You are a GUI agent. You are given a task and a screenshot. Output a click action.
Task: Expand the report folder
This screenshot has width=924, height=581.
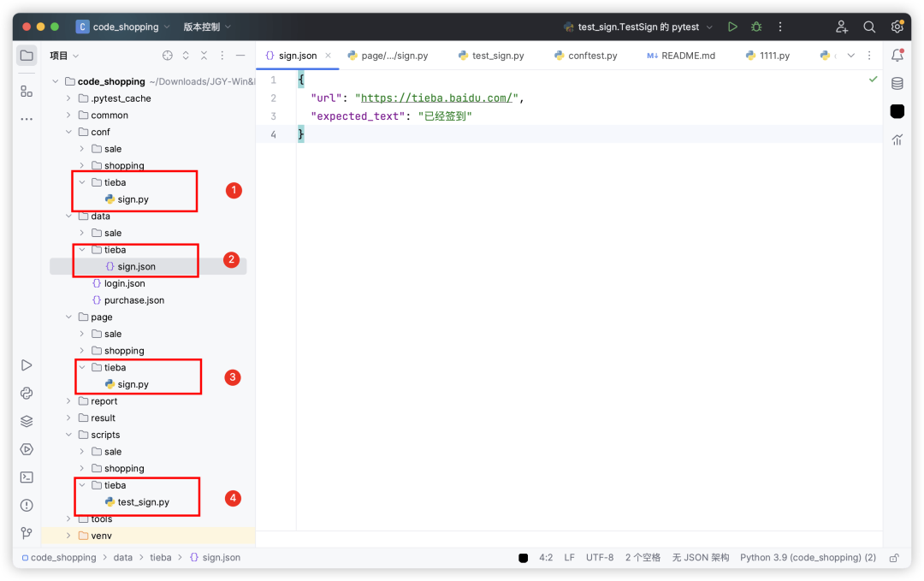[x=68, y=401]
